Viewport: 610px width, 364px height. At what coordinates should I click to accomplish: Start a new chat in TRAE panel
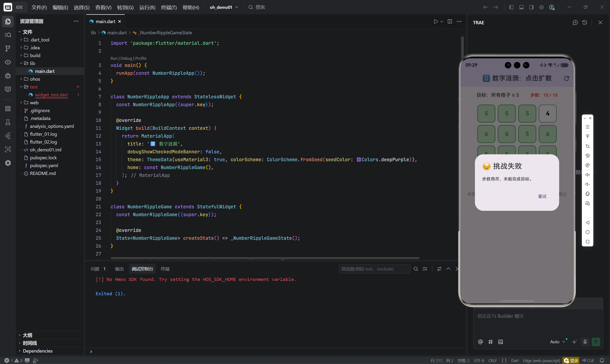click(x=575, y=23)
